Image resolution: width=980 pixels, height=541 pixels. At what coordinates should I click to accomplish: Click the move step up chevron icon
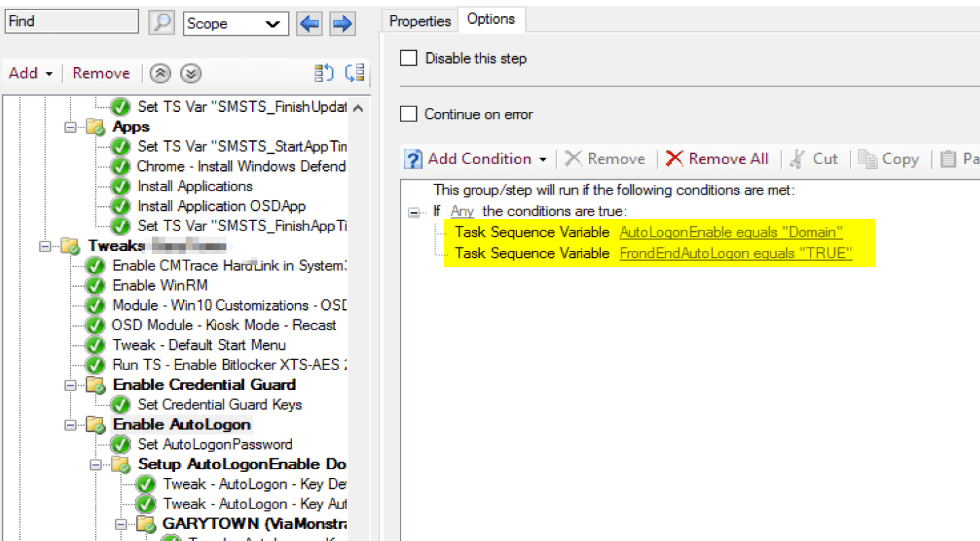point(160,74)
